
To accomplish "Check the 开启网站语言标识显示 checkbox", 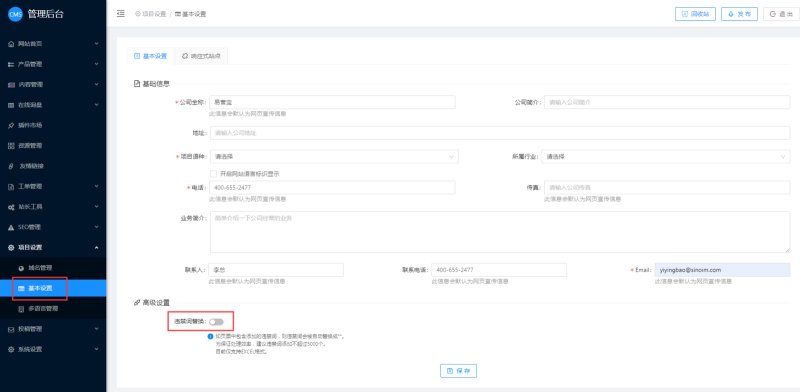I will click(x=214, y=174).
